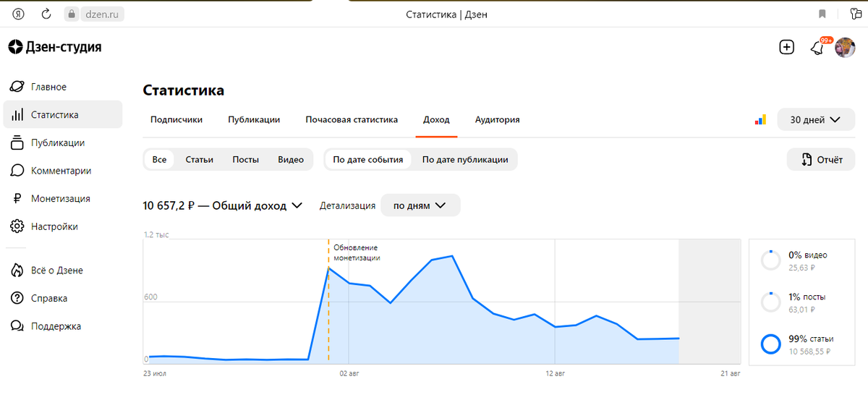Image resolution: width=868 pixels, height=400 pixels.
Task: Click the Статистика page heading
Action: pos(184,90)
